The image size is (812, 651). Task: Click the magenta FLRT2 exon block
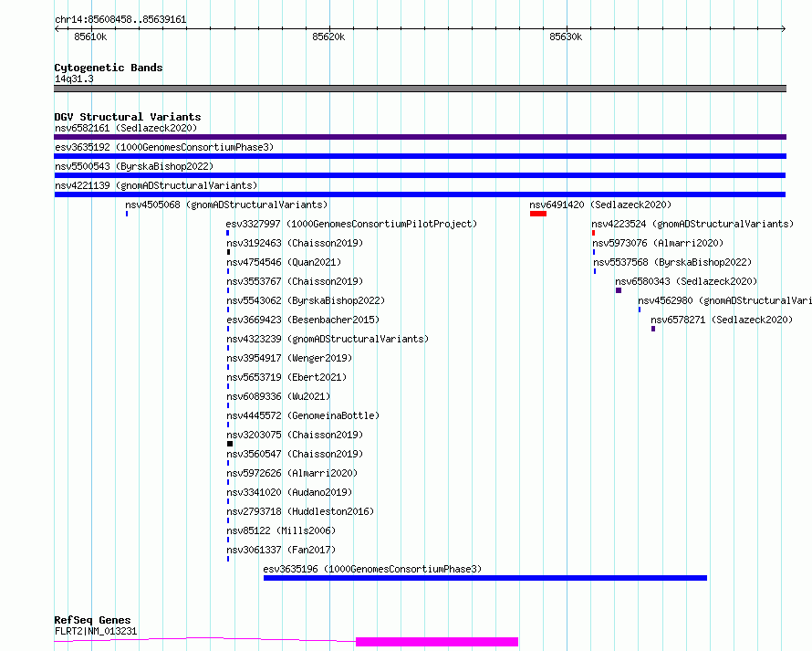coord(437,642)
